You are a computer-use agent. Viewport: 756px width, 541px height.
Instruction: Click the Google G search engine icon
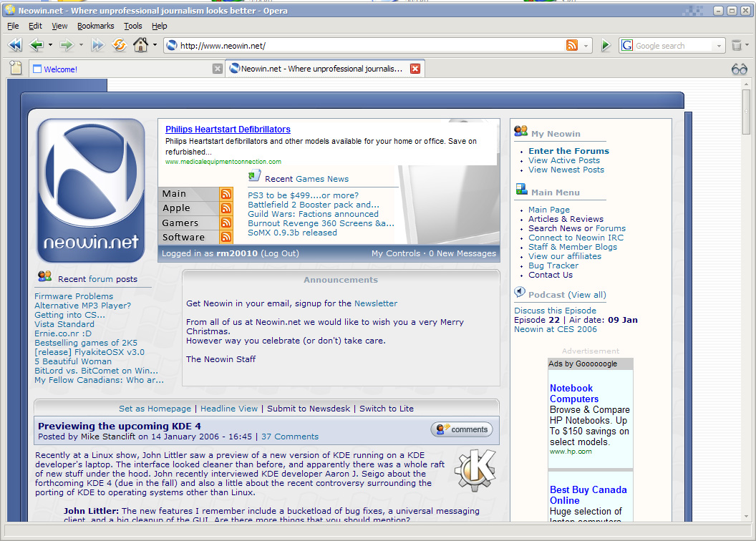point(627,45)
